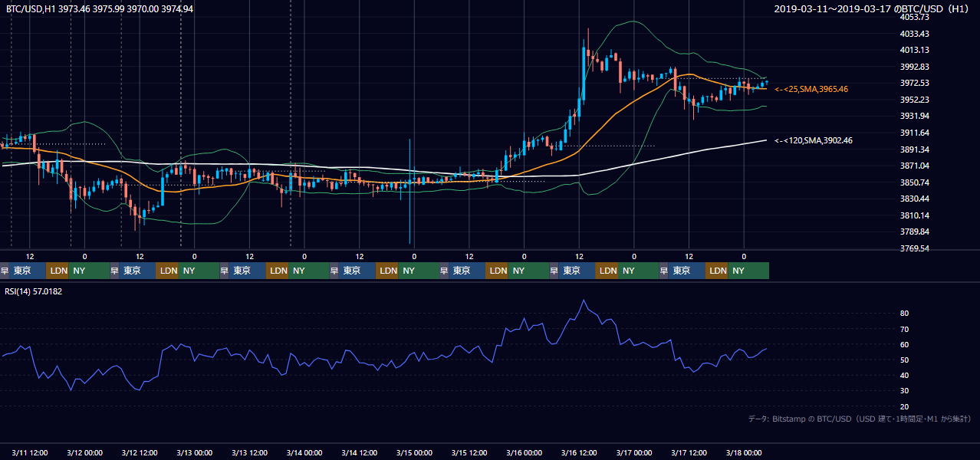The height and width of the screenshot is (460, 980).
Task: Click price axis value 3769.54
Action: pyautogui.click(x=915, y=248)
